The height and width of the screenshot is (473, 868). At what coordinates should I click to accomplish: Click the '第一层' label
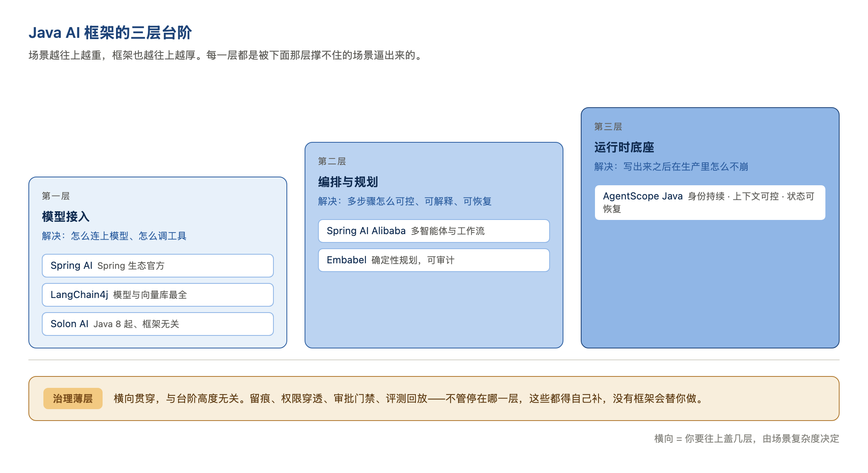tap(56, 196)
